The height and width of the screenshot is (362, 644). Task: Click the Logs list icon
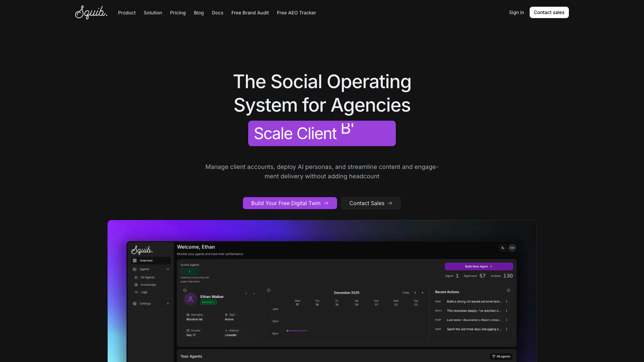pyautogui.click(x=136, y=292)
